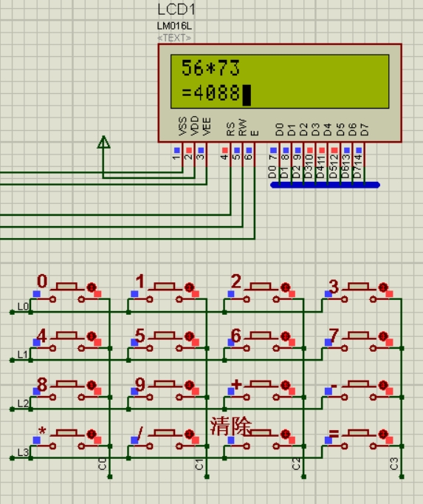This screenshot has width=423, height=504.
Task: Toggle the red latch dot on key 3
Action: [x=383, y=287]
